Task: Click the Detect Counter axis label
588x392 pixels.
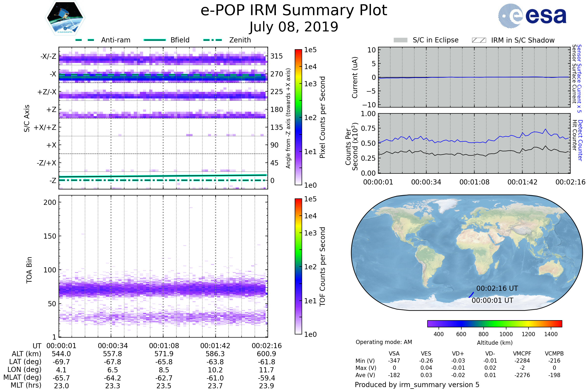Action: [580, 140]
